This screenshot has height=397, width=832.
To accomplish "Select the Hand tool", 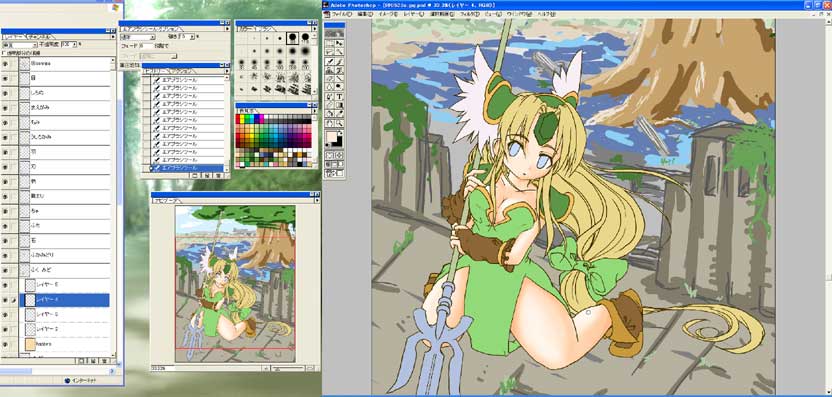I will click(330, 123).
